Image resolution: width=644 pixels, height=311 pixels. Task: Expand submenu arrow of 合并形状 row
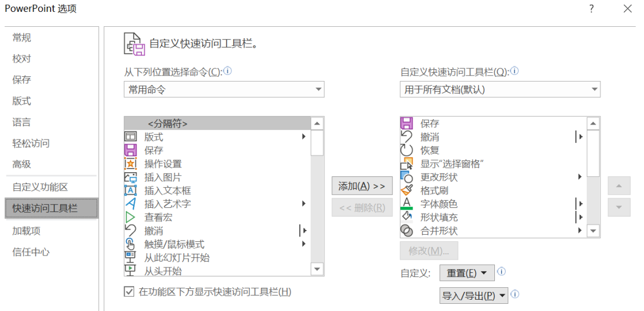580,231
